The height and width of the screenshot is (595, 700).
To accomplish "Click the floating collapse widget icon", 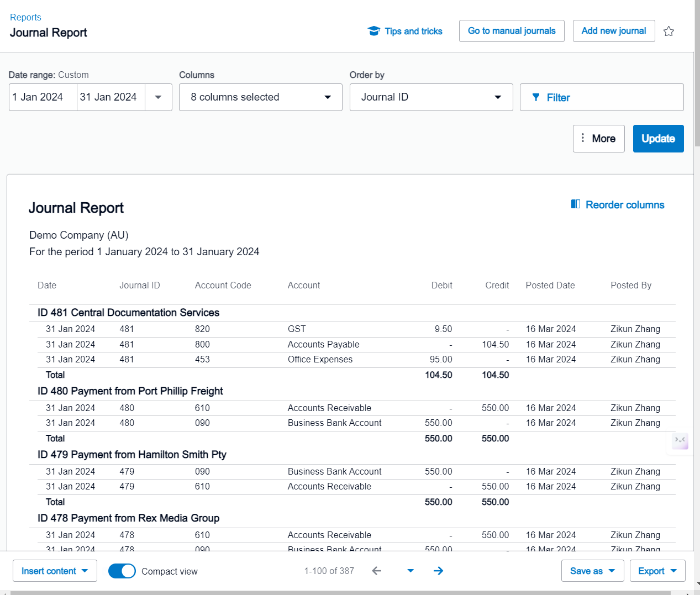I will [x=680, y=440].
